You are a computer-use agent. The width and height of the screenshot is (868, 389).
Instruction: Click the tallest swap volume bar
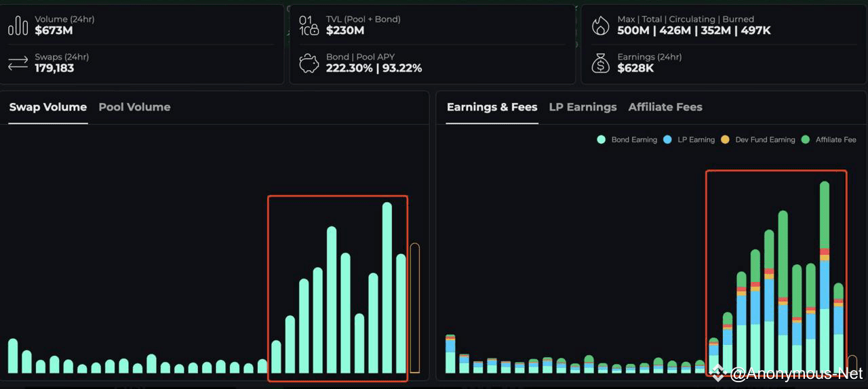coord(387,288)
